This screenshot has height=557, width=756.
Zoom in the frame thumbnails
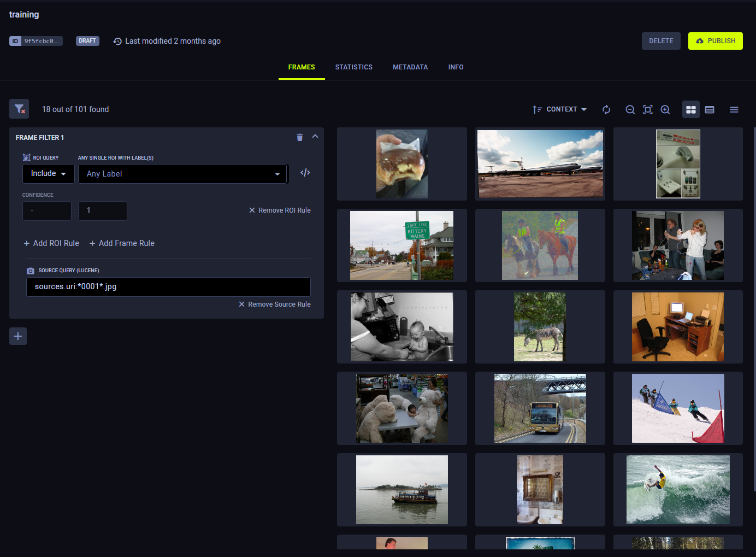click(x=665, y=110)
